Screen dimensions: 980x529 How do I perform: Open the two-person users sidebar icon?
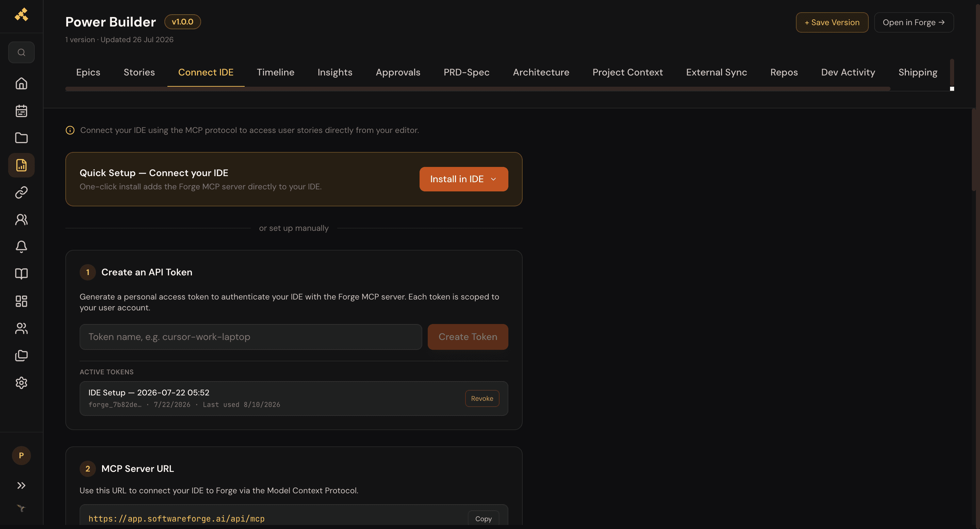[21, 220]
